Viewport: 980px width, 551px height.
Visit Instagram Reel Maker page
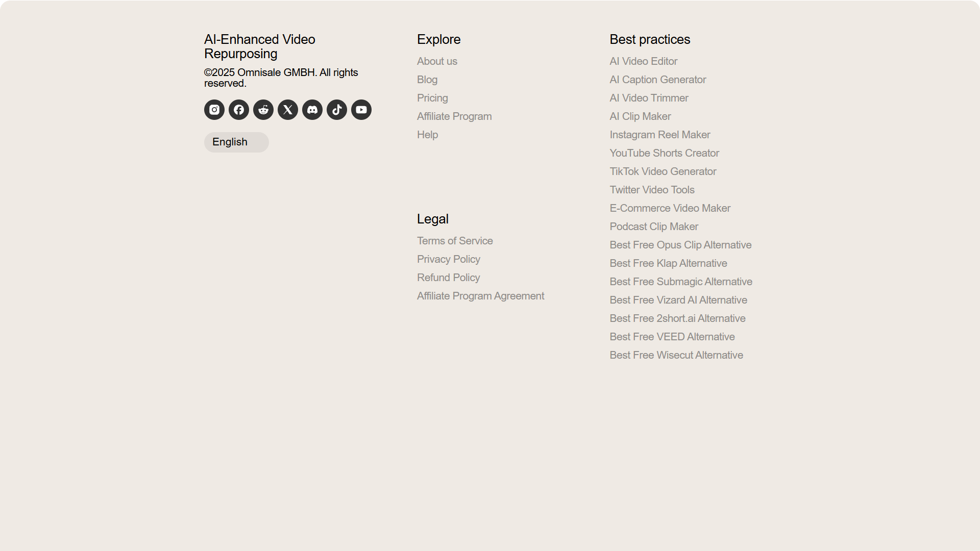click(x=659, y=135)
